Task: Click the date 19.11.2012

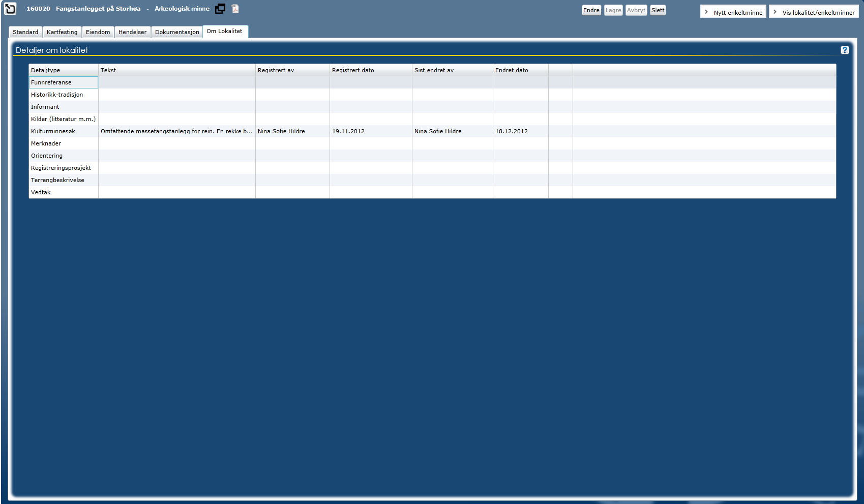Action: click(x=348, y=131)
